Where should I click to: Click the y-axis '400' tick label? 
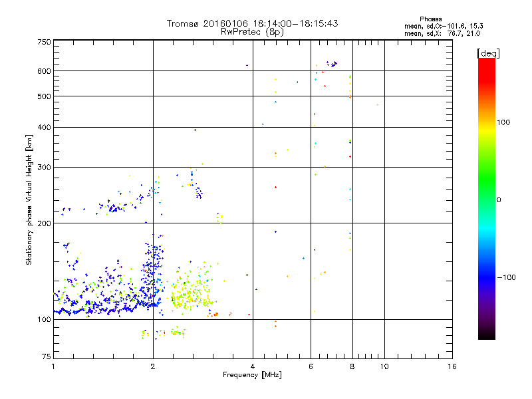point(44,127)
